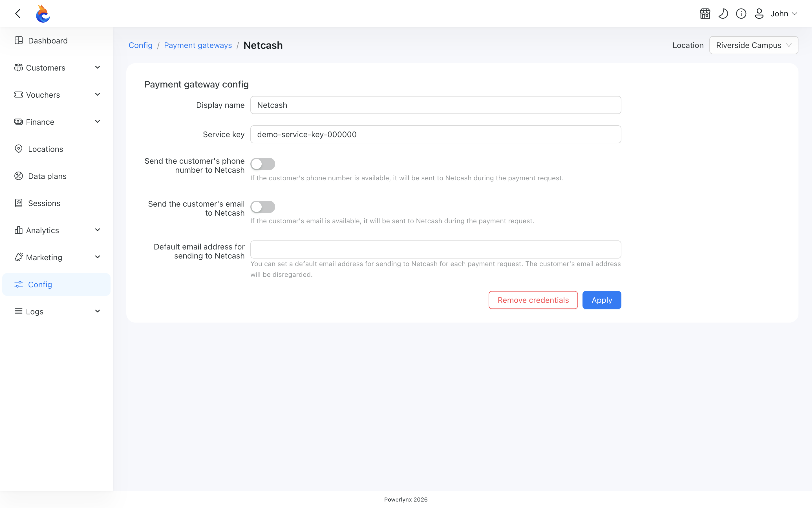The image size is (812, 508).
Task: Expand the Finance menu chevron
Action: (98, 122)
